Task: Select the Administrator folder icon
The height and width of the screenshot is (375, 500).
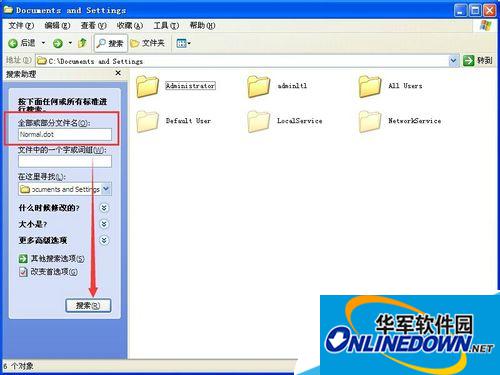Action: [147, 86]
